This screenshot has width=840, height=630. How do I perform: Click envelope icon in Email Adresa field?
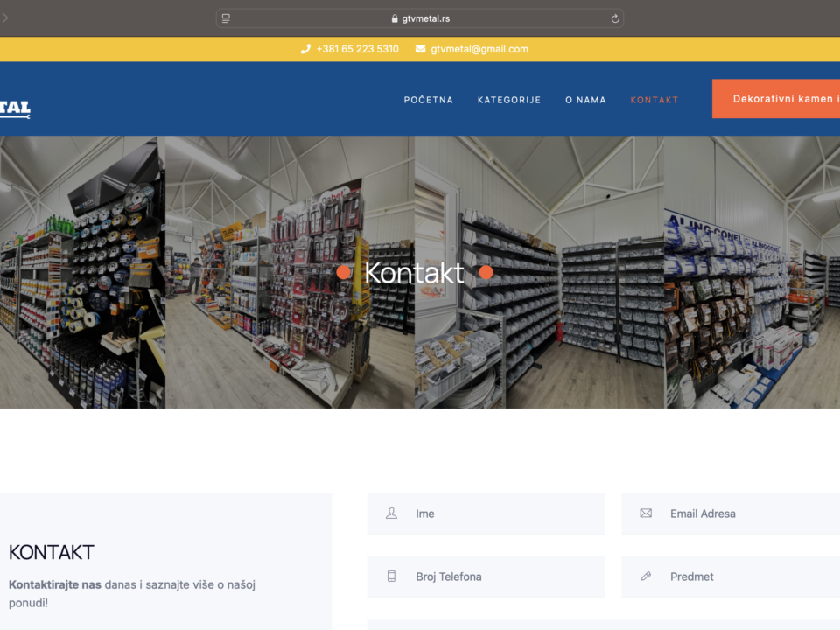(646, 514)
